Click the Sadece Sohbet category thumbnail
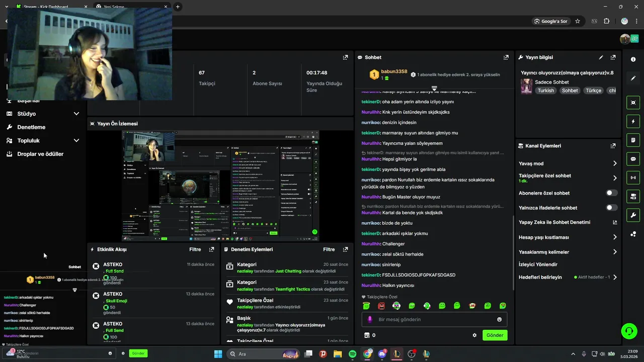Screen dimensions: 644x362 click(526, 86)
